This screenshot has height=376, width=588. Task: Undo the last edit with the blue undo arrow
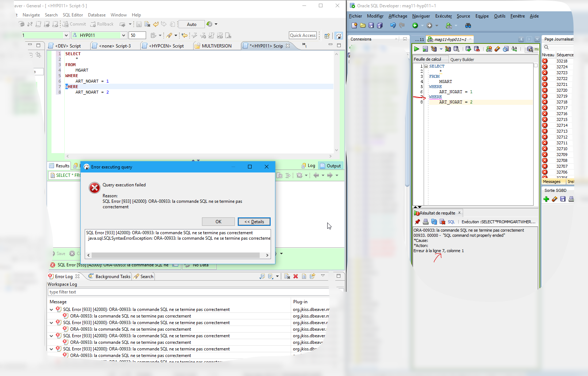click(x=393, y=26)
